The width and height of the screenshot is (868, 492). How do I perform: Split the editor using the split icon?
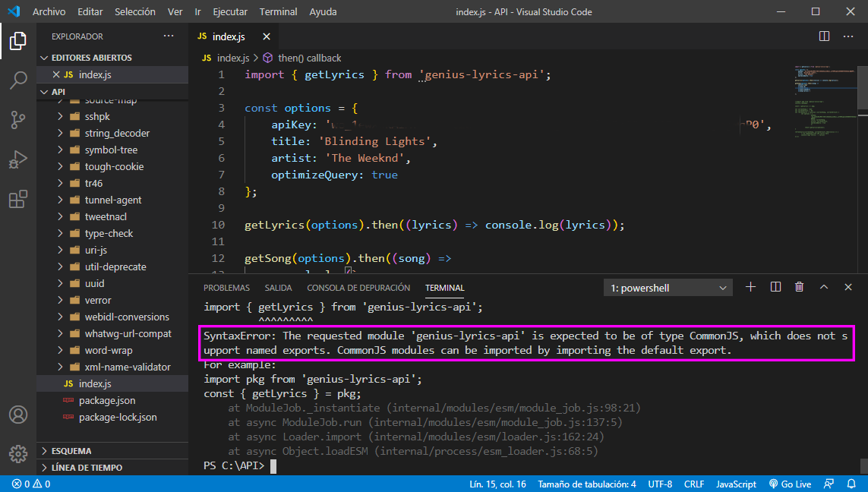(x=824, y=36)
